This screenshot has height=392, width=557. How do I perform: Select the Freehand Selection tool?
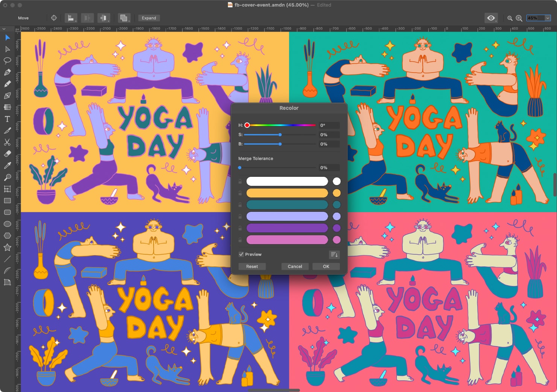pos(7,61)
